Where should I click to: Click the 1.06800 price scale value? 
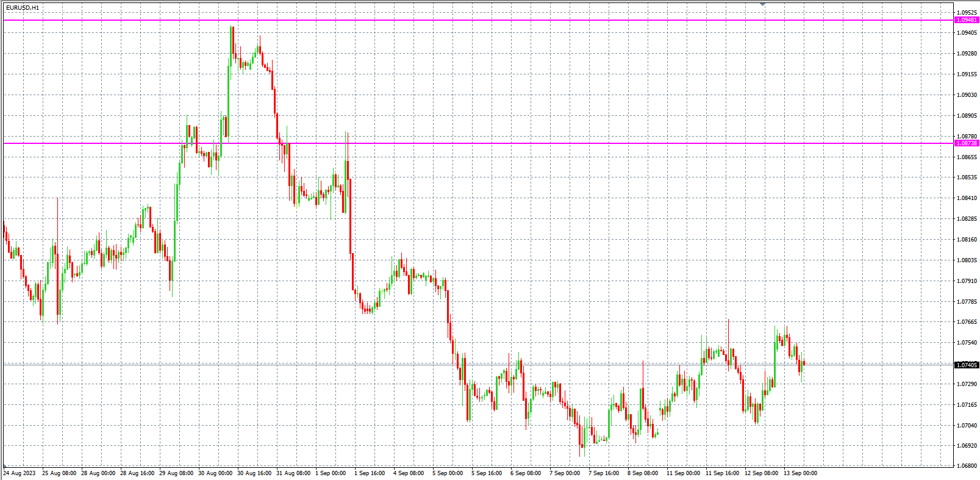click(x=967, y=466)
